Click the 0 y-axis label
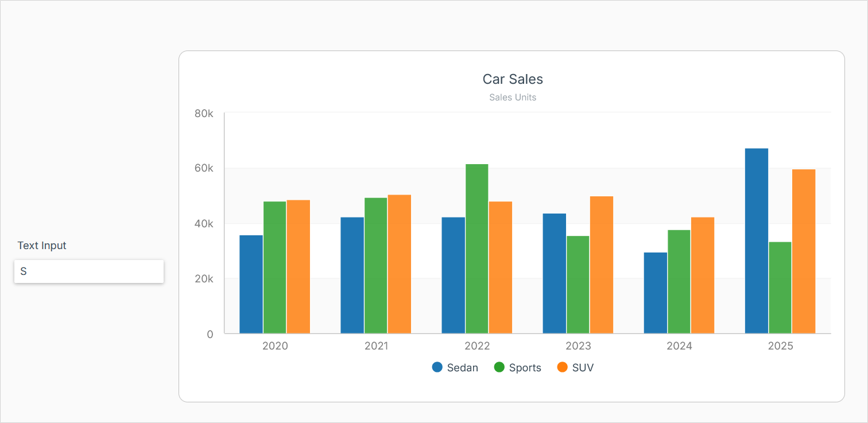Image resolution: width=868 pixels, height=423 pixels. pos(210,334)
